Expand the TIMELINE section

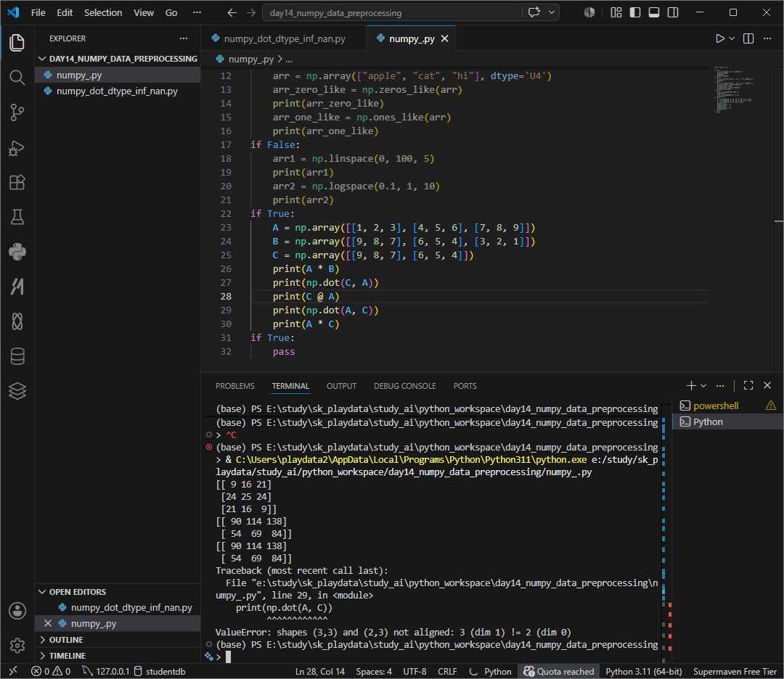(x=118, y=656)
